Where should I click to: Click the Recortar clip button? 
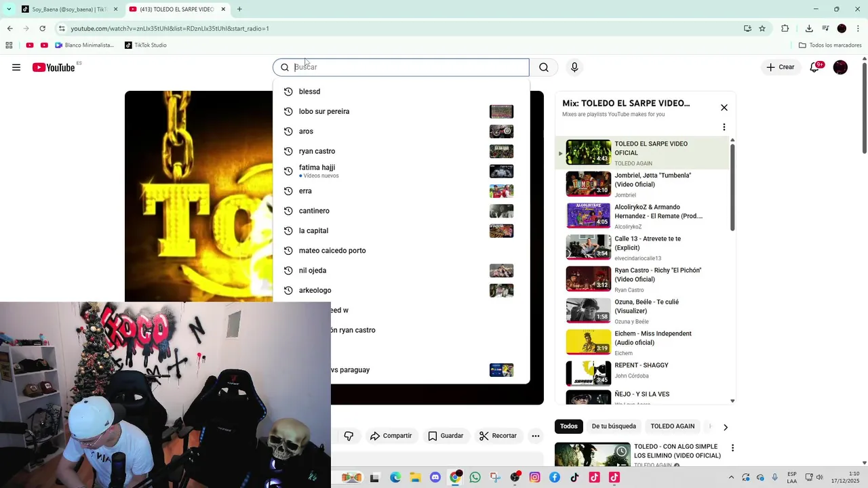coord(498,436)
